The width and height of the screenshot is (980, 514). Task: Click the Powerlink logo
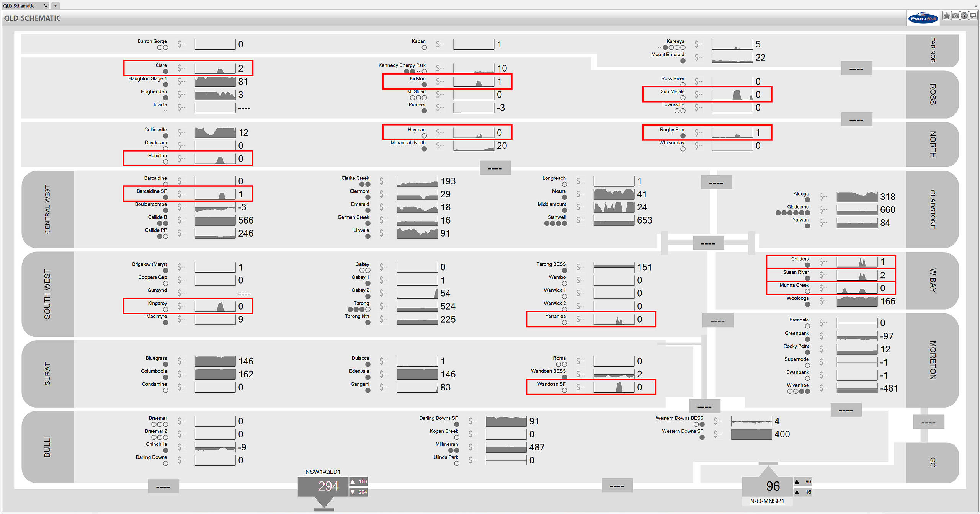coord(923,18)
